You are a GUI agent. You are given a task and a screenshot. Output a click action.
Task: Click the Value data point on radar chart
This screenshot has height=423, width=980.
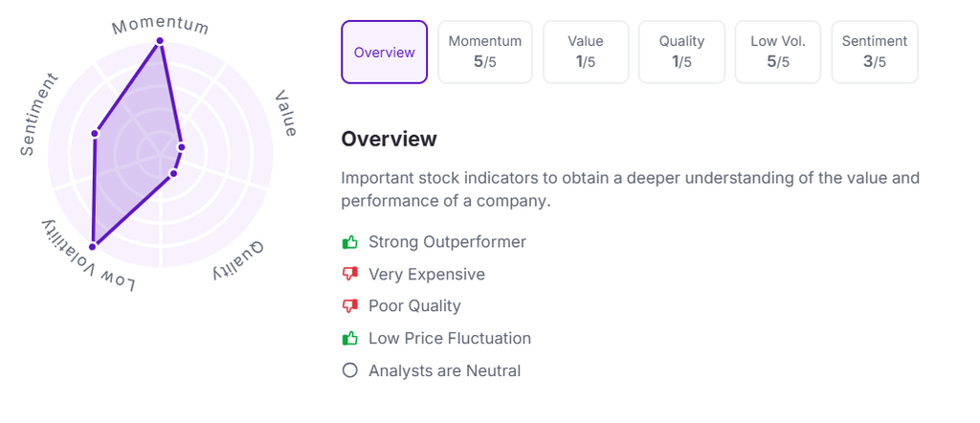[x=182, y=146]
